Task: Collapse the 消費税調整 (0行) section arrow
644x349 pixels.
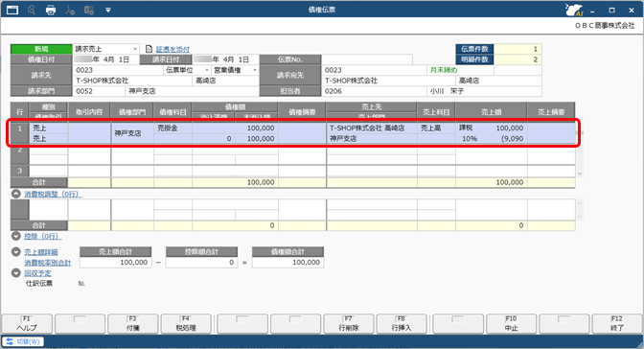Action: tap(16, 194)
